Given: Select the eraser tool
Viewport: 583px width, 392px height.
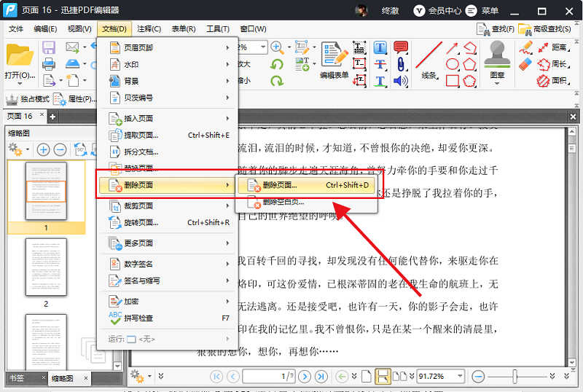Looking at the screenshot, I should click(525, 64).
